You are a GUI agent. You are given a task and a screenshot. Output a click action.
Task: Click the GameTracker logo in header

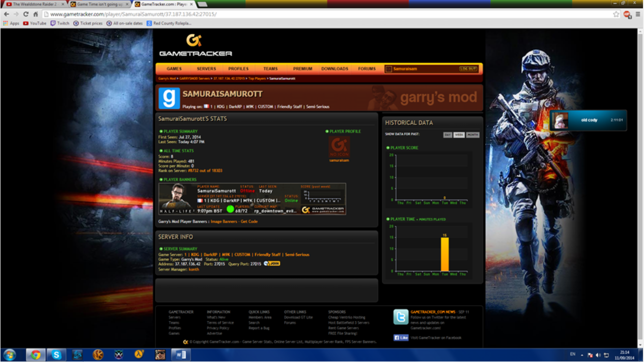click(195, 45)
